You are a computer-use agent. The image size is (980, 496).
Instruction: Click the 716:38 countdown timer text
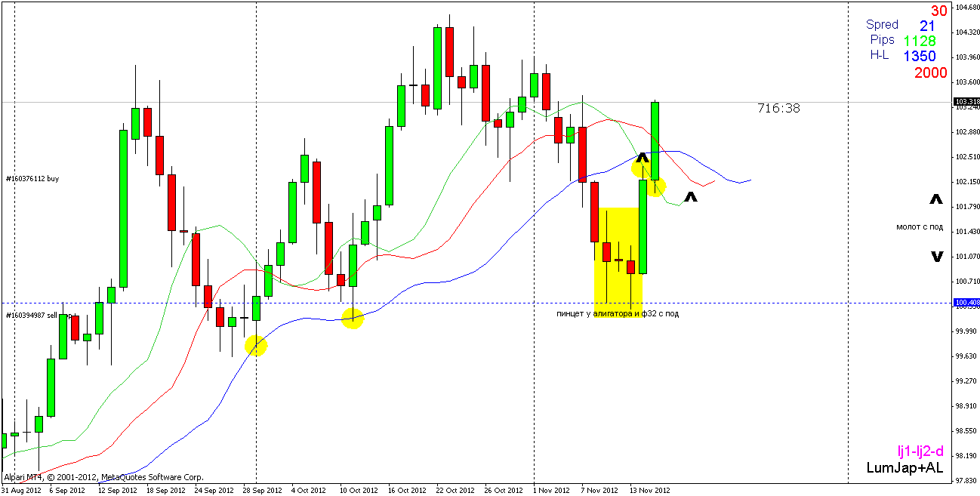point(778,109)
